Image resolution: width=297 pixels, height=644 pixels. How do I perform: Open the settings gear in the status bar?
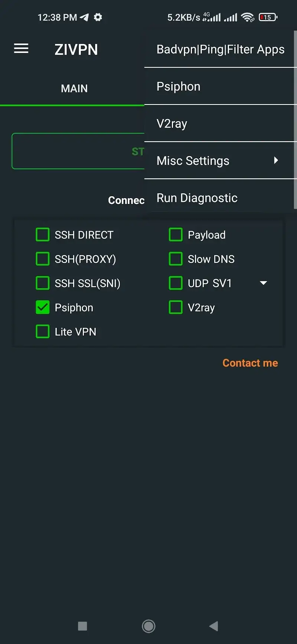tap(97, 17)
